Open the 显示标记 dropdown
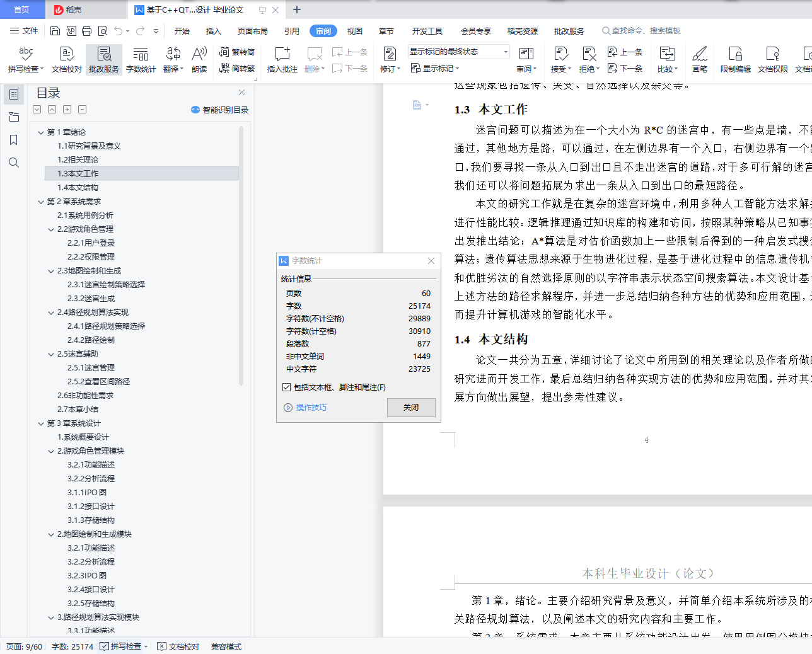The height and width of the screenshot is (654, 812). pyautogui.click(x=435, y=68)
